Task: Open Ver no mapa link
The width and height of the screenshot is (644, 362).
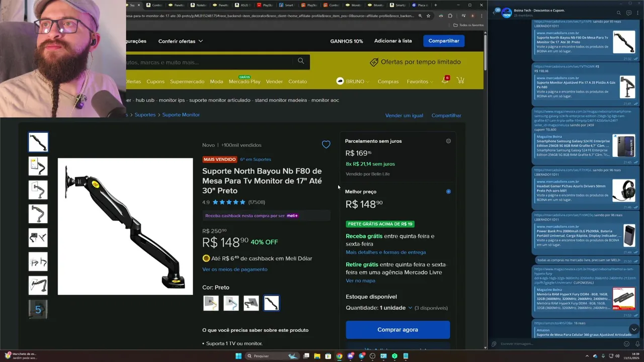Action: [360, 280]
